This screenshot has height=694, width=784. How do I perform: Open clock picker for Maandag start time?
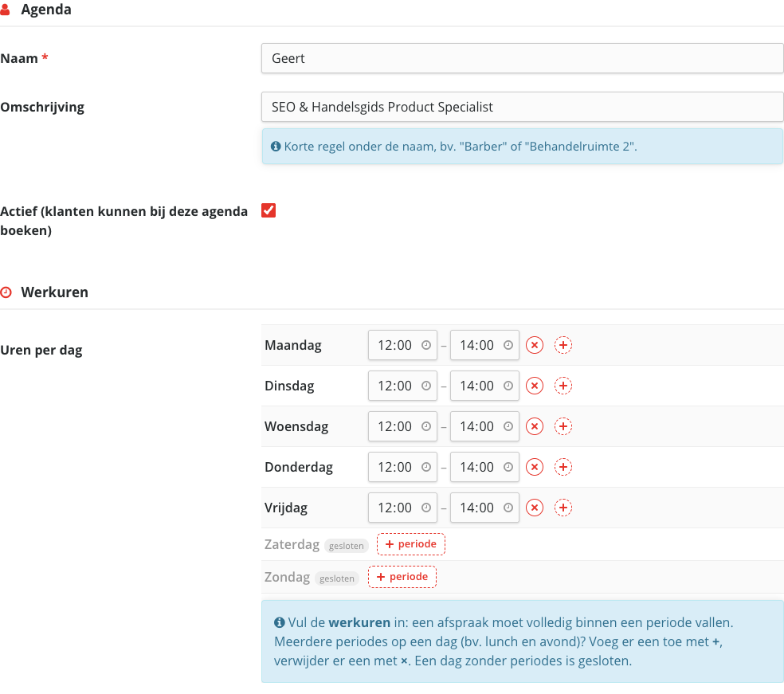pos(426,345)
